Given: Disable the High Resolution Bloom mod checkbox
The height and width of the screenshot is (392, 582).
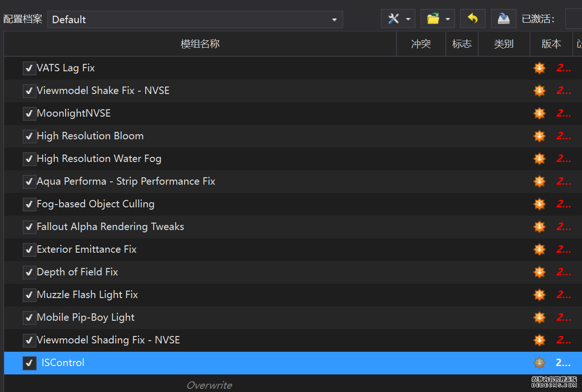Looking at the screenshot, I should 30,137.
